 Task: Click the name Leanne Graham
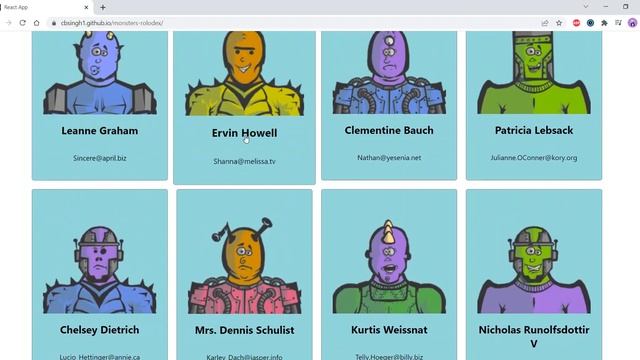100,131
